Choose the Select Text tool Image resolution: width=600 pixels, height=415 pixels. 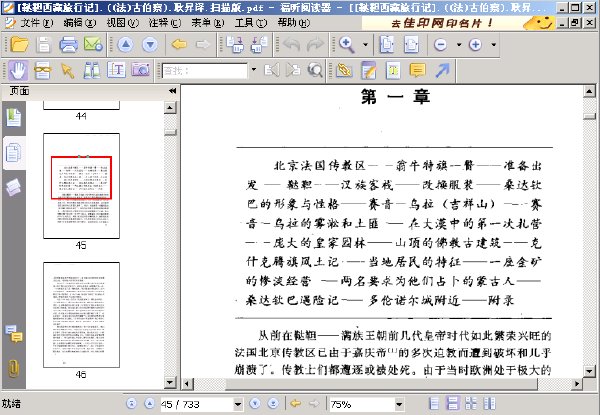116,70
